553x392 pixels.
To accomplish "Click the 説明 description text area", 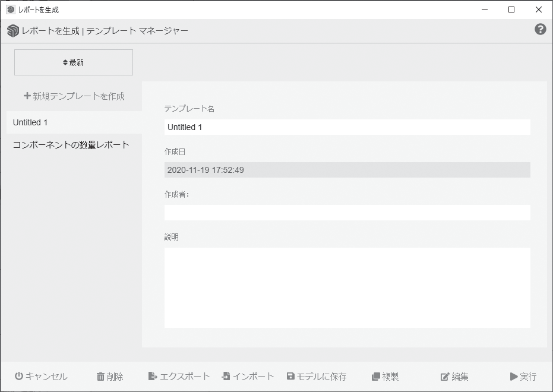I will pyautogui.click(x=347, y=287).
